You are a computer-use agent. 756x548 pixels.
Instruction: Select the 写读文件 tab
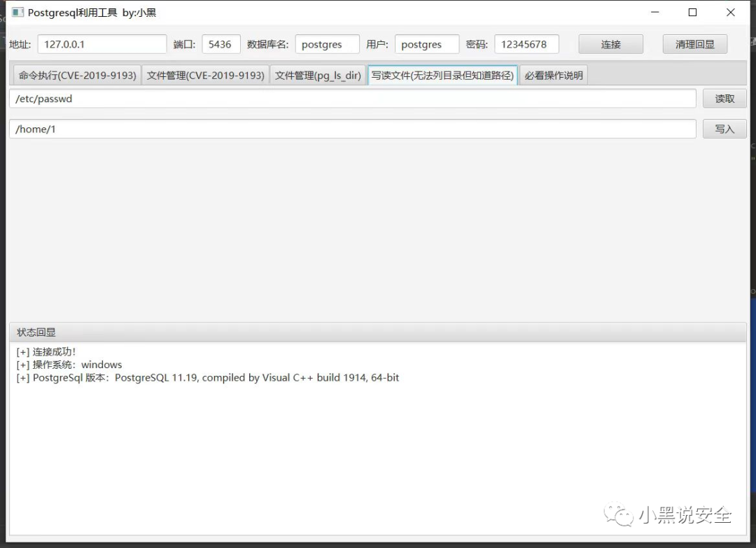click(442, 76)
